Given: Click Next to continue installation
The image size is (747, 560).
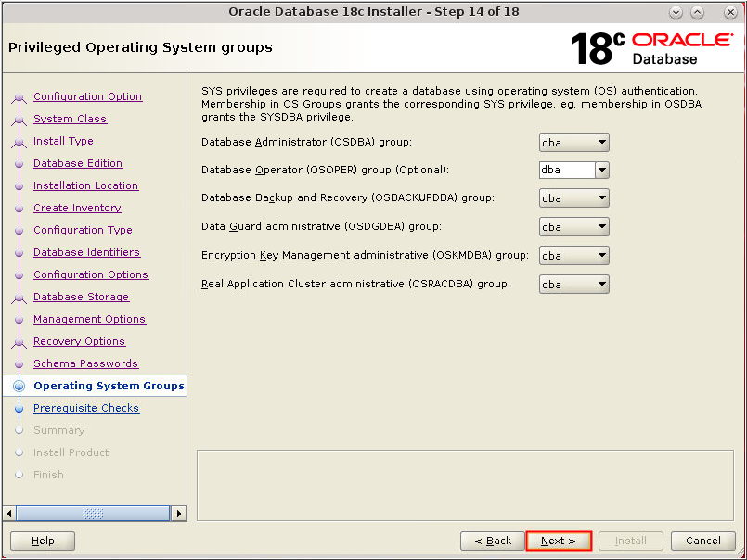Looking at the screenshot, I should click(x=559, y=541).
